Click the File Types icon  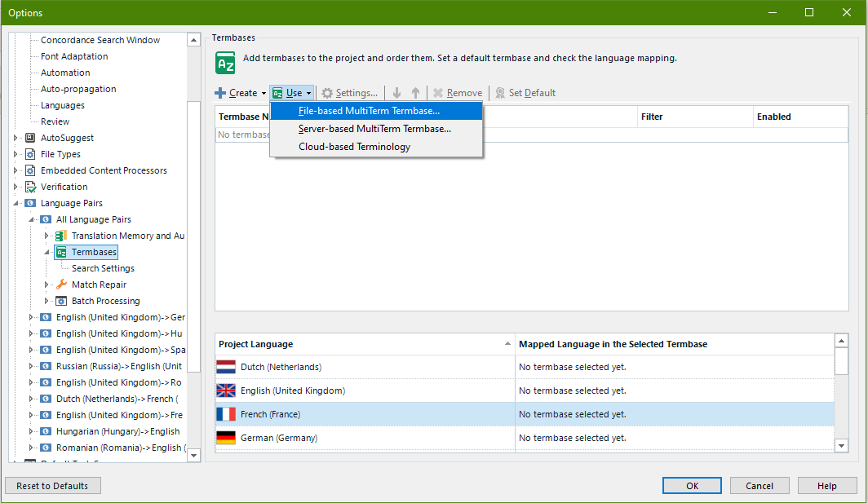click(x=30, y=154)
